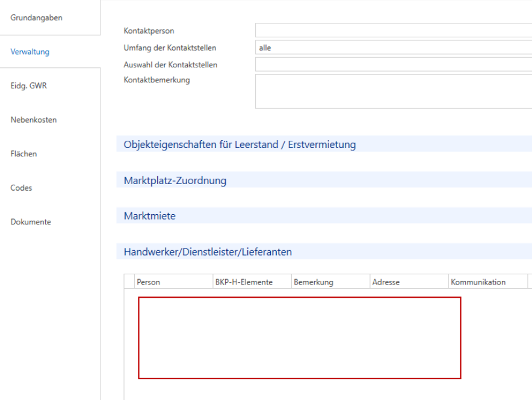Expand the Marktmiete section
532x400 pixels.
pyautogui.click(x=324, y=215)
